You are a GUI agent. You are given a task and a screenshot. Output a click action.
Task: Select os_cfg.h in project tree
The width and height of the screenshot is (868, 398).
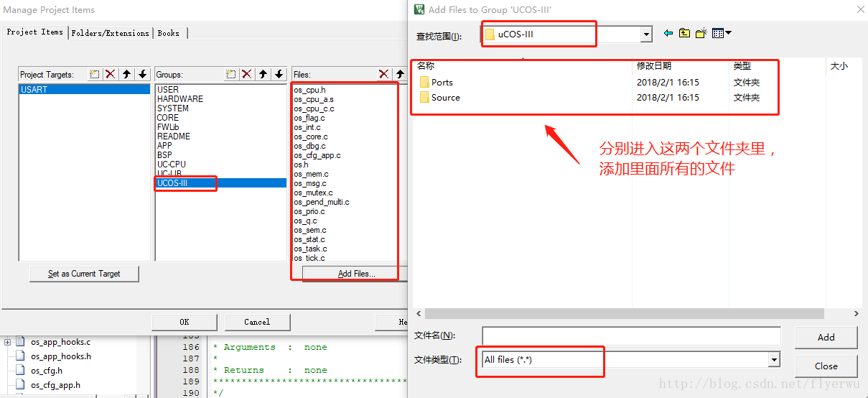47,371
